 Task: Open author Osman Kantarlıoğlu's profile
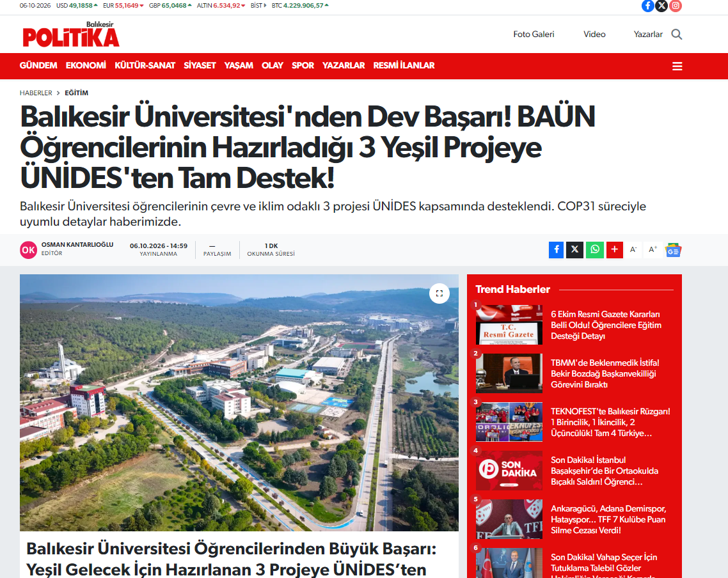pos(77,244)
